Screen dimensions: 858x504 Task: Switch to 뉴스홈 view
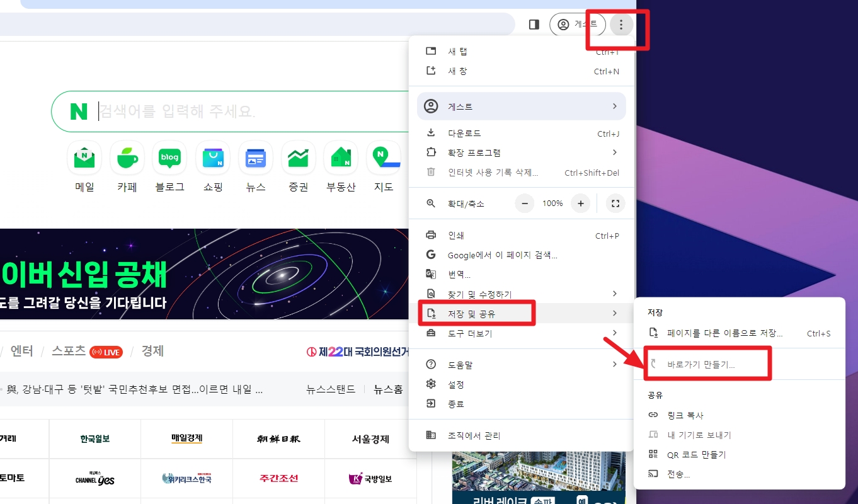pyautogui.click(x=389, y=389)
